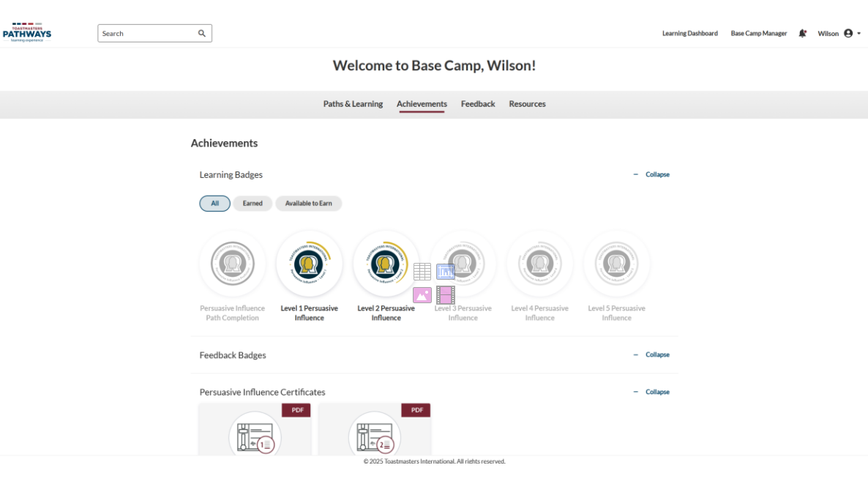Viewport: 868px width, 487px height.
Task: Filter badges by Earned
Action: [252, 204]
